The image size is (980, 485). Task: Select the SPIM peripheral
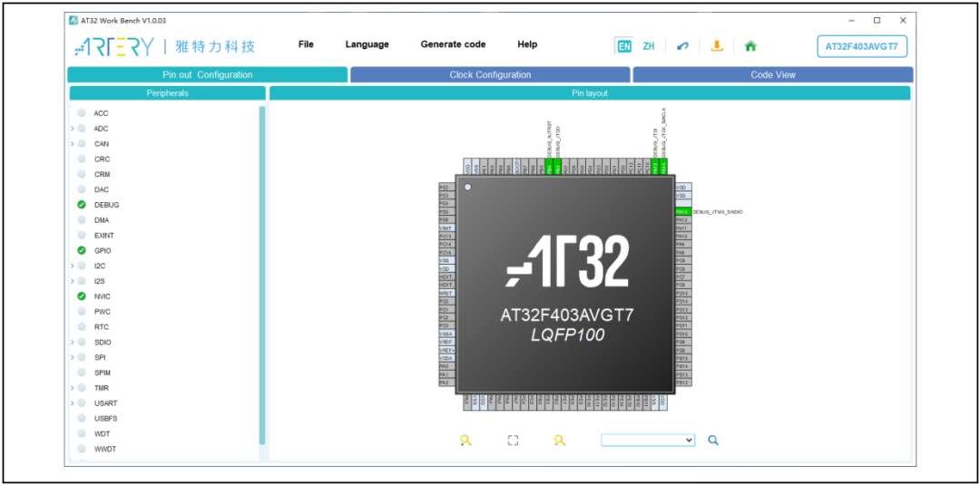tap(103, 373)
